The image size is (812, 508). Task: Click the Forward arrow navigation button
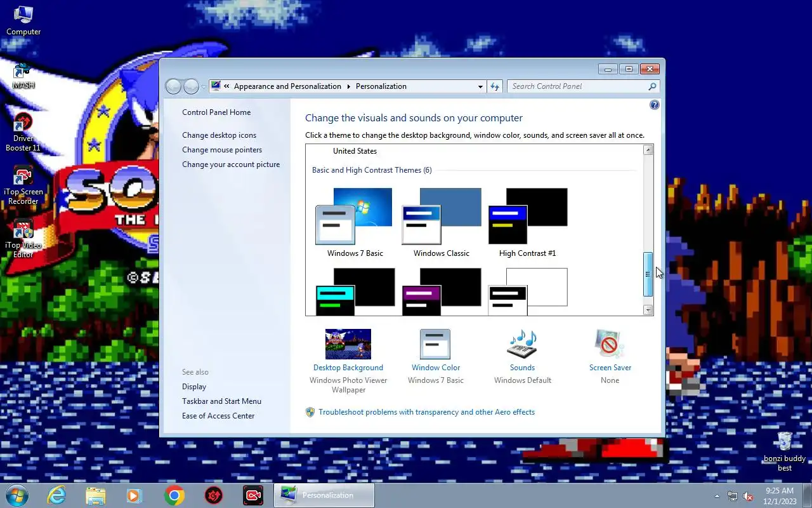point(191,86)
